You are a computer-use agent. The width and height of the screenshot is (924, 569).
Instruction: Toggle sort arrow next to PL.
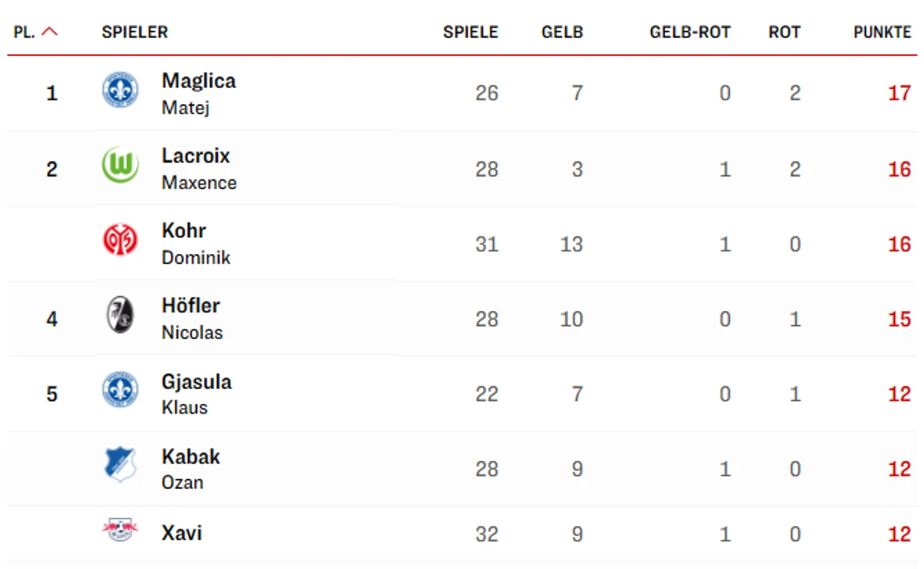(49, 32)
